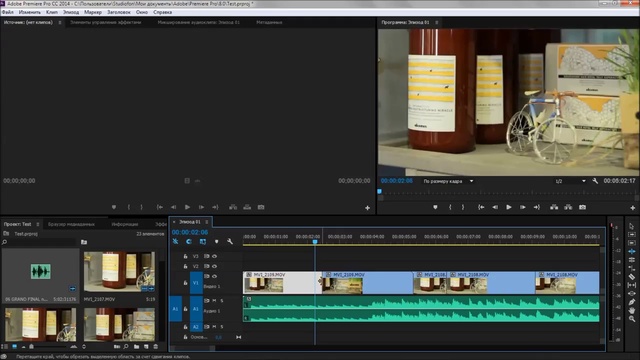The width and height of the screenshot is (640, 360).
Task: Click the New Bin icon in Project panel
Action: tap(136, 347)
